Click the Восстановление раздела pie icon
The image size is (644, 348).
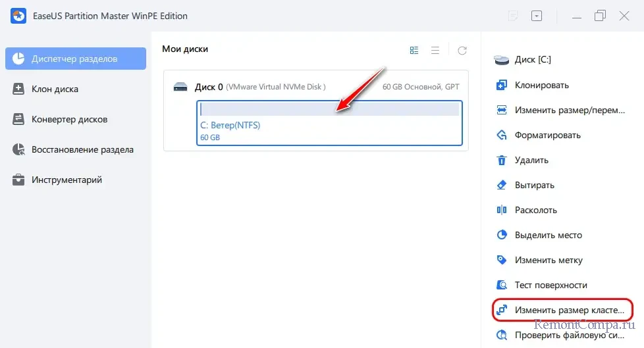[x=18, y=150]
